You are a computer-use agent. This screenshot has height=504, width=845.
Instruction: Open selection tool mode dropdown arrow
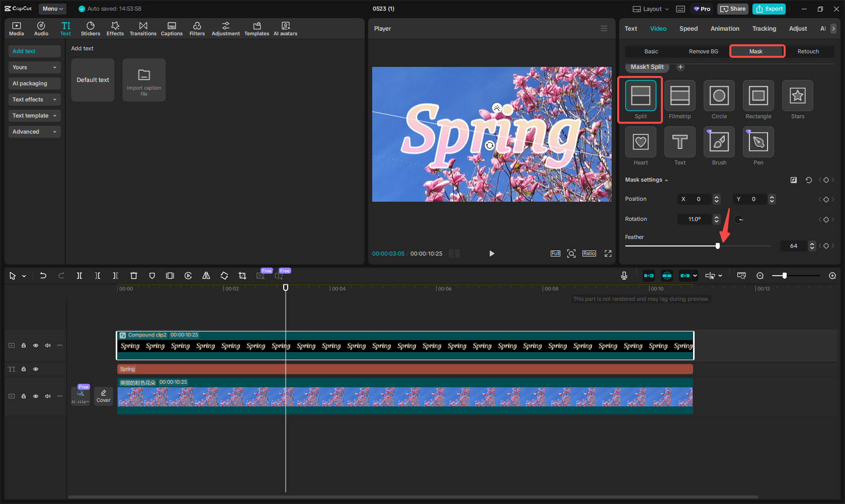(24, 276)
